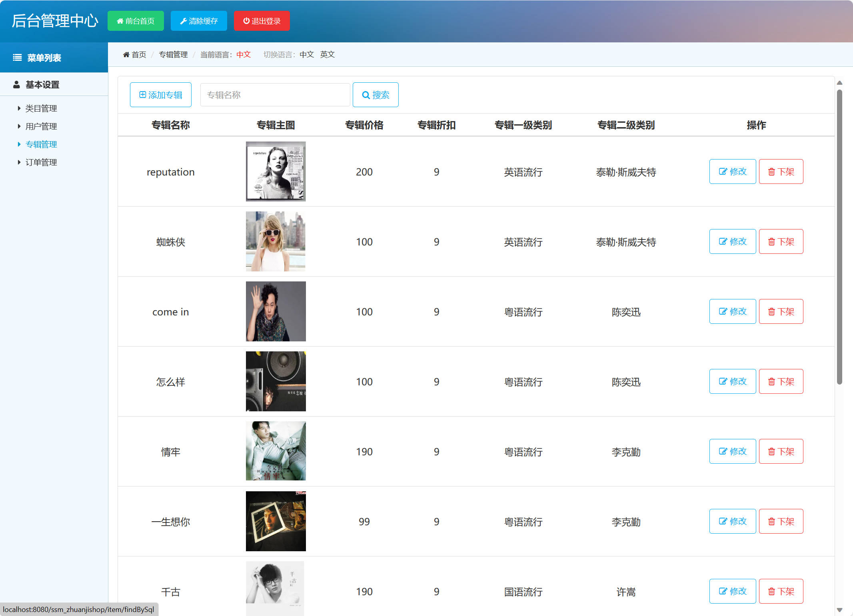Click the home icon in the breadcrumb 首页
Image resolution: width=853 pixels, height=616 pixels.
click(126, 54)
